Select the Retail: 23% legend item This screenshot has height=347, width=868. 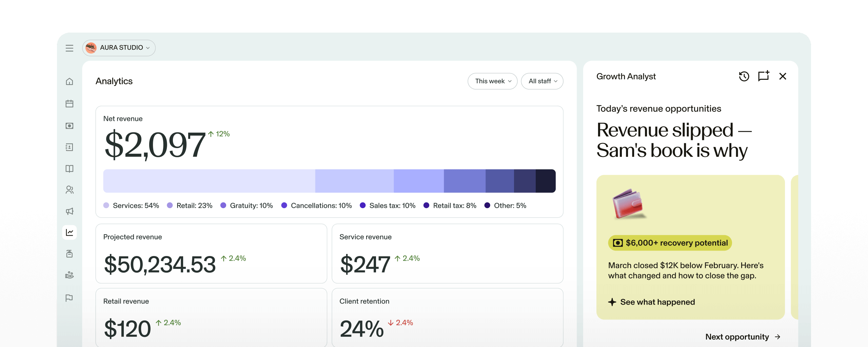pyautogui.click(x=190, y=205)
